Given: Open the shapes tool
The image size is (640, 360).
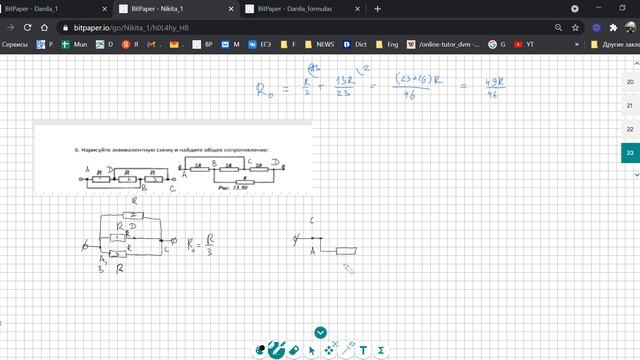Looking at the screenshot, I should 329,350.
